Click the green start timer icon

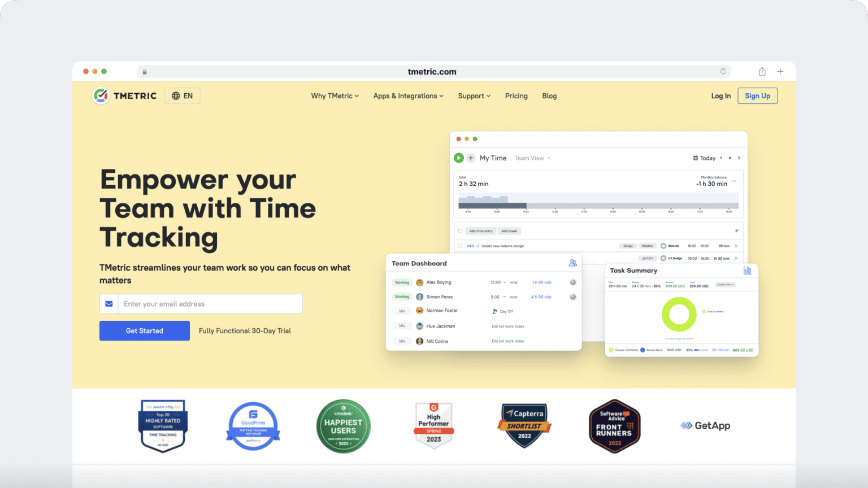[458, 158]
